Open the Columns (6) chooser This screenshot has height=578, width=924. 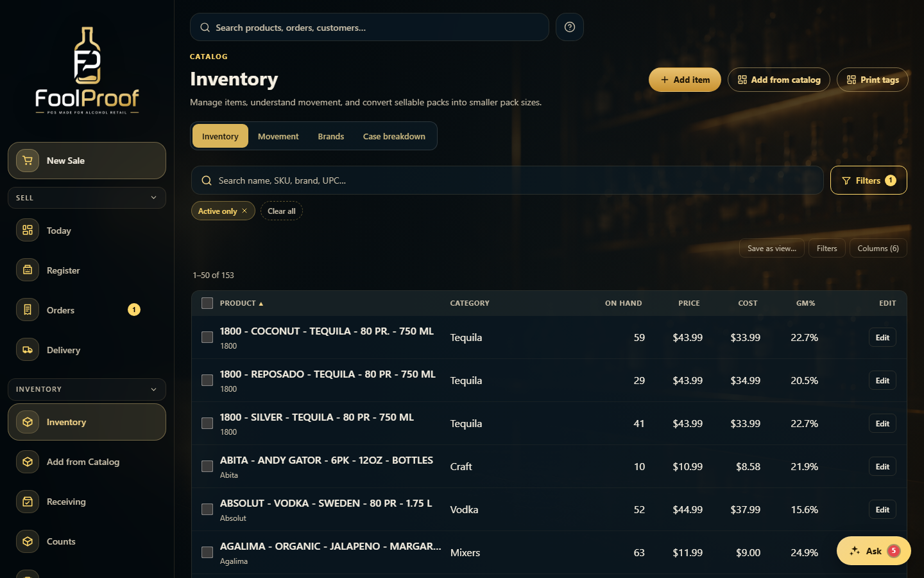878,249
